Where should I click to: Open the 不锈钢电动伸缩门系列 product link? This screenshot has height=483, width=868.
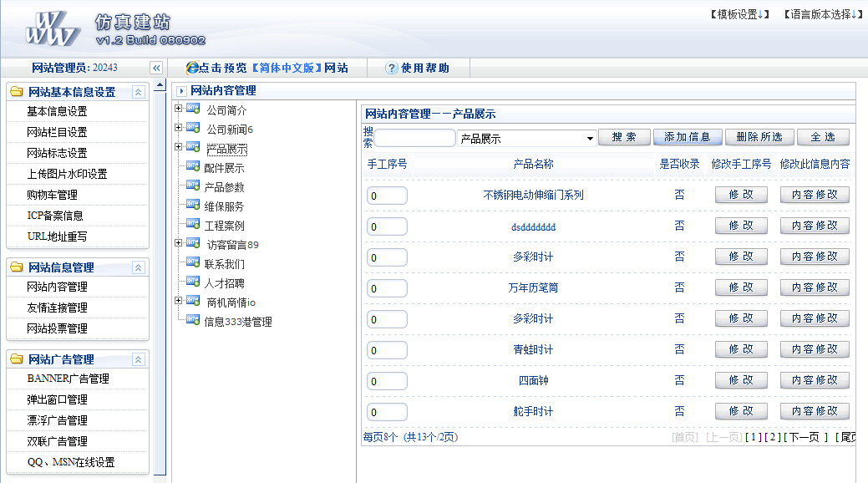coord(533,196)
